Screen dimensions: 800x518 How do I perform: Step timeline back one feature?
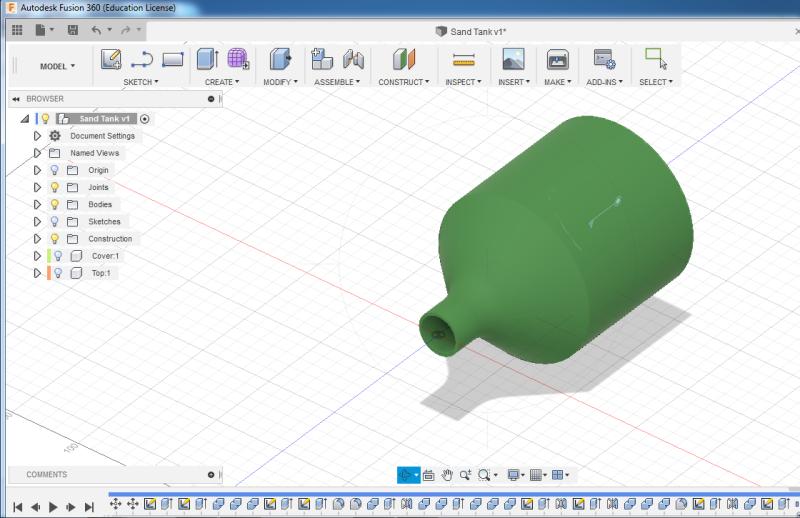tap(35, 507)
